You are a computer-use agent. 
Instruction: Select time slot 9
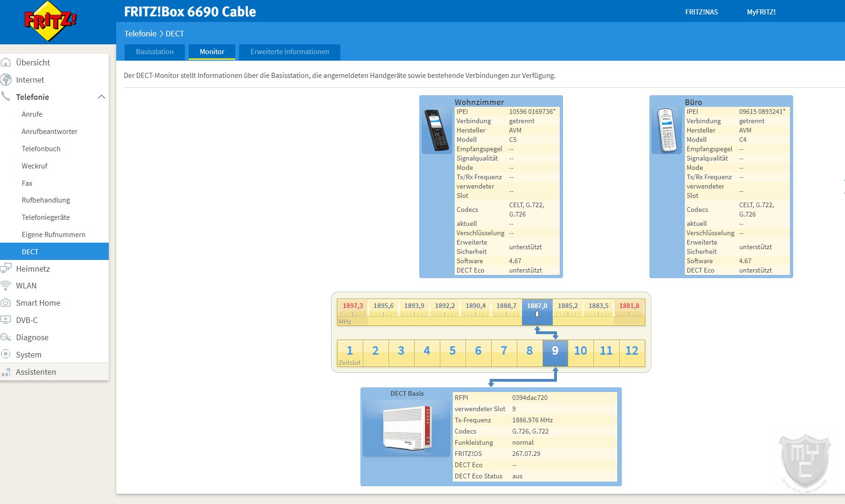[555, 351]
